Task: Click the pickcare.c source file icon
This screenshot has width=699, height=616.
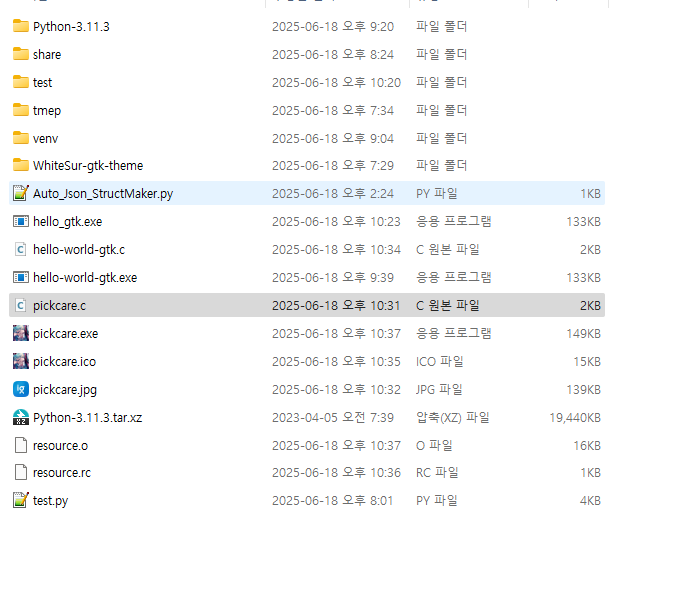Action: (x=21, y=305)
